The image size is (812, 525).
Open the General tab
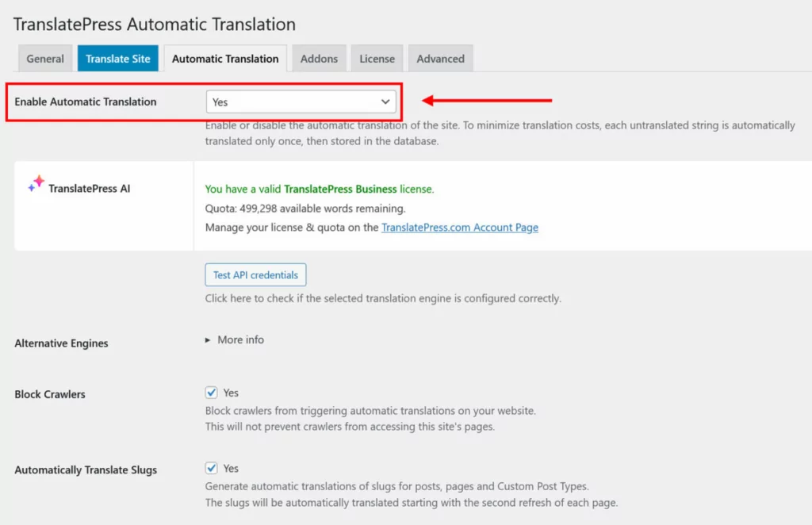point(45,59)
